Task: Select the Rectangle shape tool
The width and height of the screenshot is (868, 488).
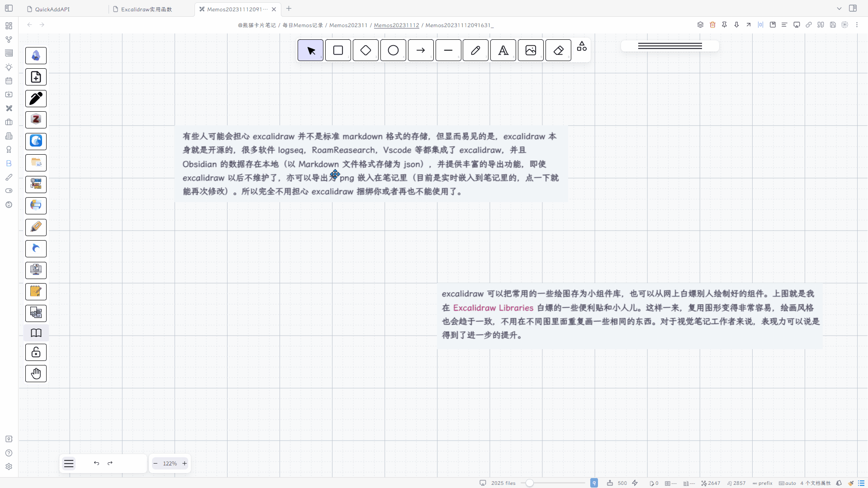Action: [338, 50]
